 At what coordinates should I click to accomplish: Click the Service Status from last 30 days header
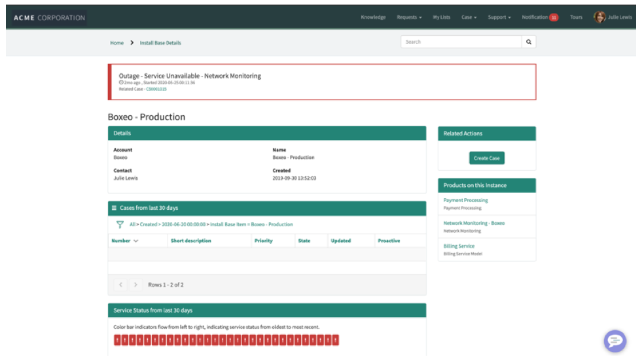point(267,311)
